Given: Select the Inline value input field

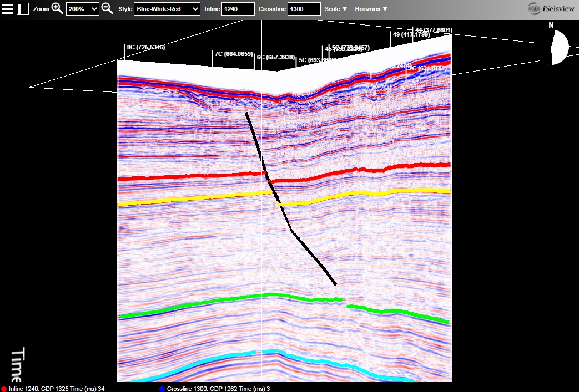Looking at the screenshot, I should 238,8.
